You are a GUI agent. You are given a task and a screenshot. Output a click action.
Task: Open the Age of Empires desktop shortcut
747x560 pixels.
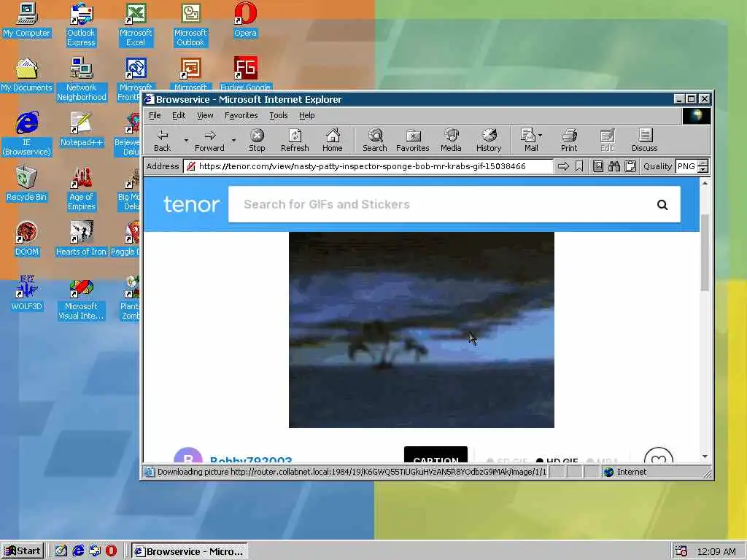(81, 189)
